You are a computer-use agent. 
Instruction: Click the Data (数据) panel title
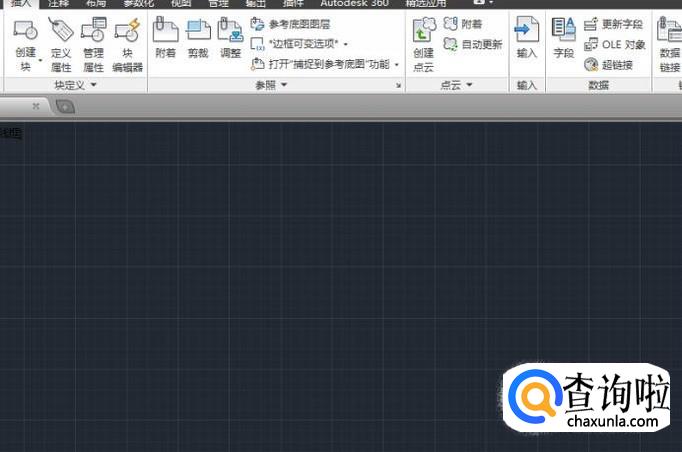click(598, 85)
